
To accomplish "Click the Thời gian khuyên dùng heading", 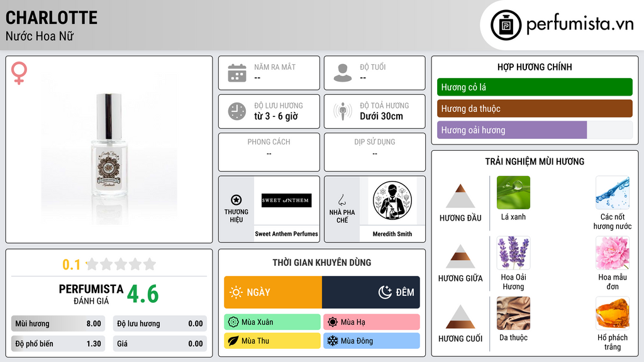I will pos(322,263).
